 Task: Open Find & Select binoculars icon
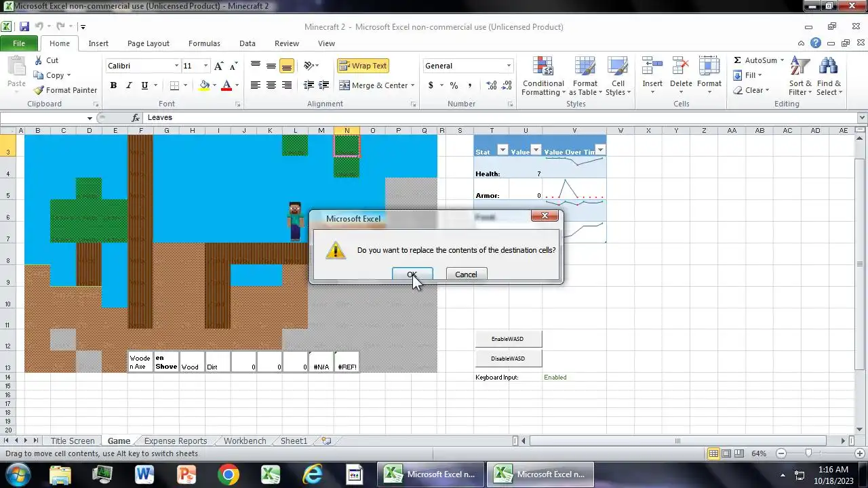[x=829, y=66]
